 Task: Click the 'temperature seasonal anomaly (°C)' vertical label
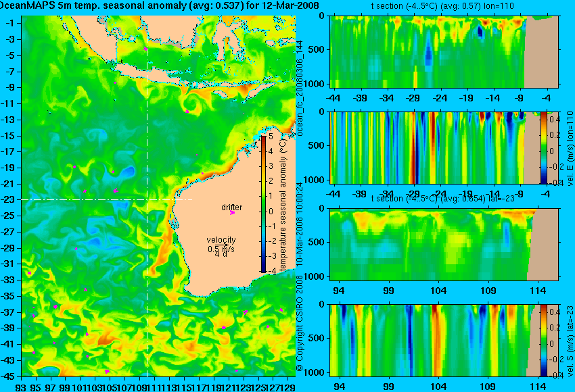click(283, 205)
